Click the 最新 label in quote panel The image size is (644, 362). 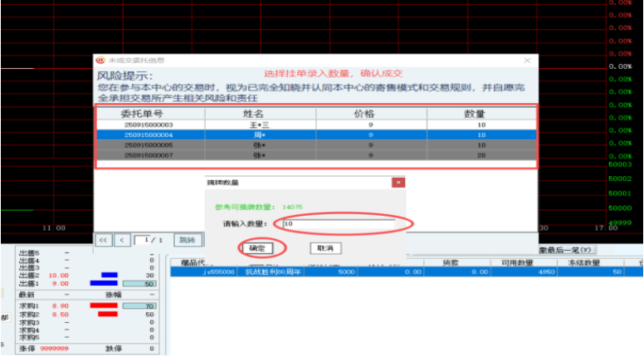(x=27, y=295)
